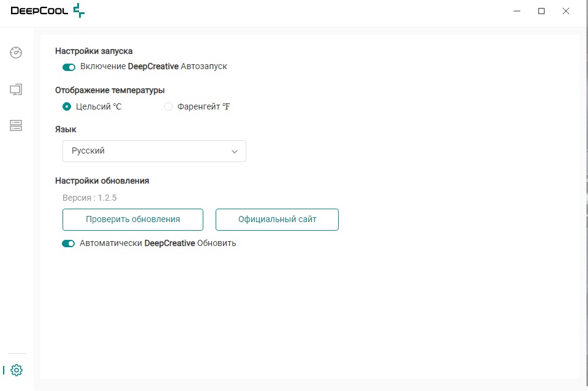Image resolution: width=588 pixels, height=391 pixels.
Task: Open the Русский language dropdown
Action: point(154,151)
